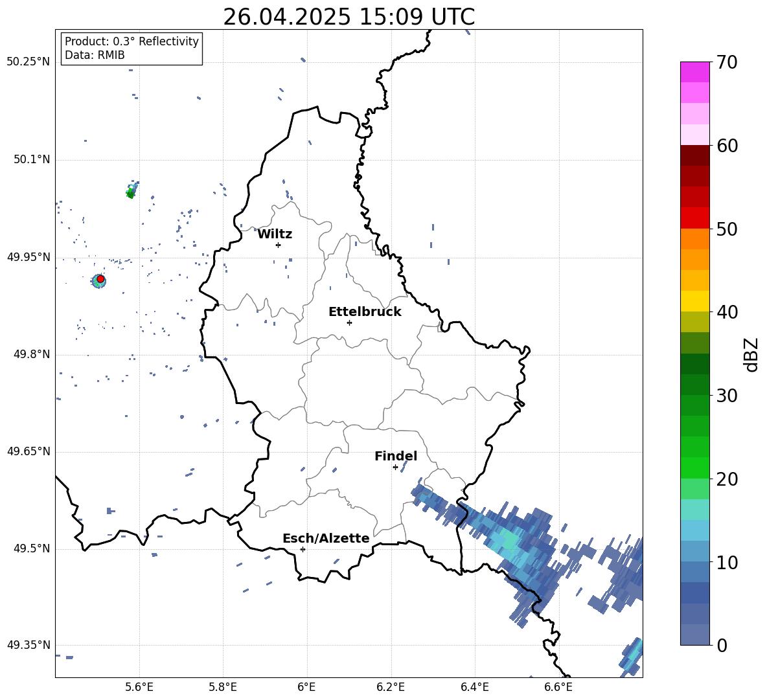Click the 6.6°E longitude label

click(558, 687)
